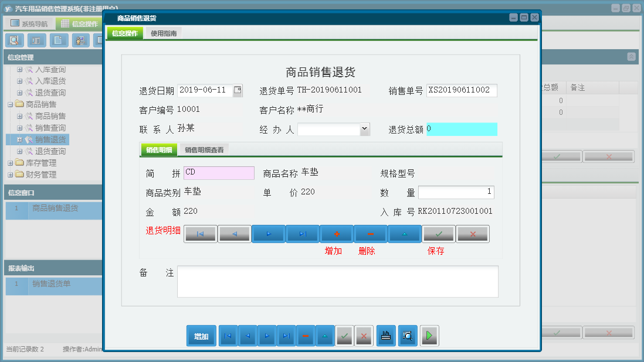Click the checkmark above 保存 label

click(439, 234)
